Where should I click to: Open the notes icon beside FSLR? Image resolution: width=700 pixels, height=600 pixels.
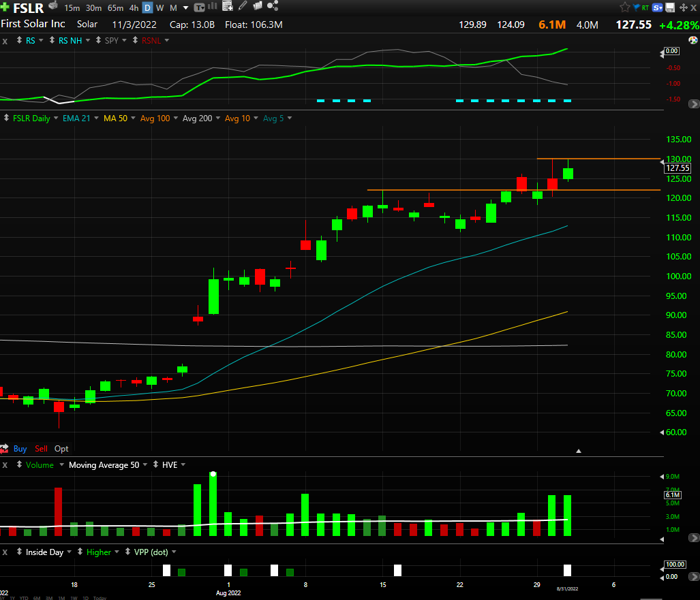click(x=53, y=5)
